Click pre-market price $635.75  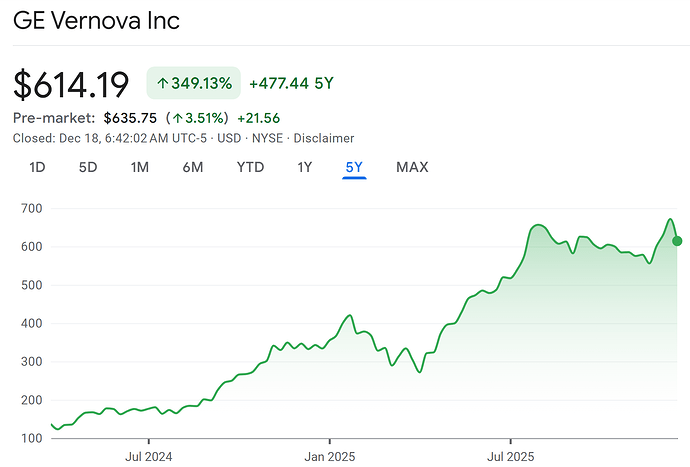tap(130, 118)
